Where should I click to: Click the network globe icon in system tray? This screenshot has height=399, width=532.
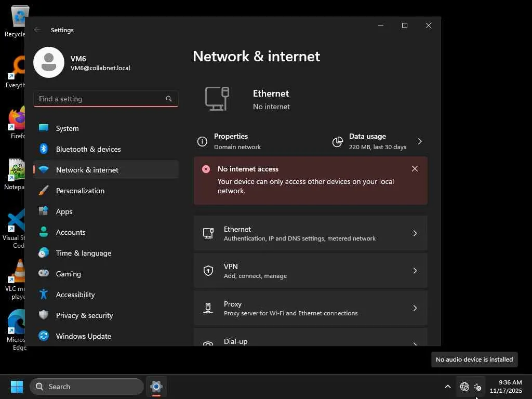tap(464, 387)
